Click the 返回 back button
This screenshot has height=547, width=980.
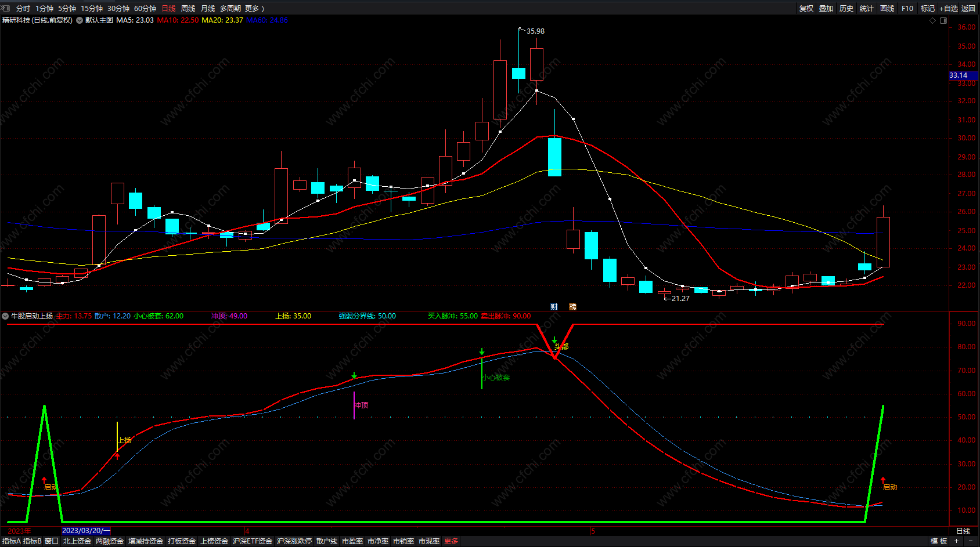pos(968,9)
